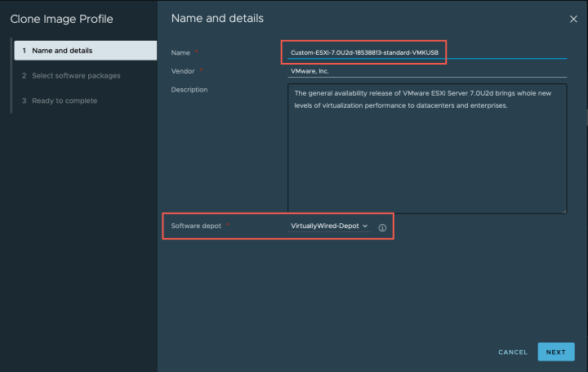Close the Clone Image Profile dialog
The image size is (588, 372).
573,19
